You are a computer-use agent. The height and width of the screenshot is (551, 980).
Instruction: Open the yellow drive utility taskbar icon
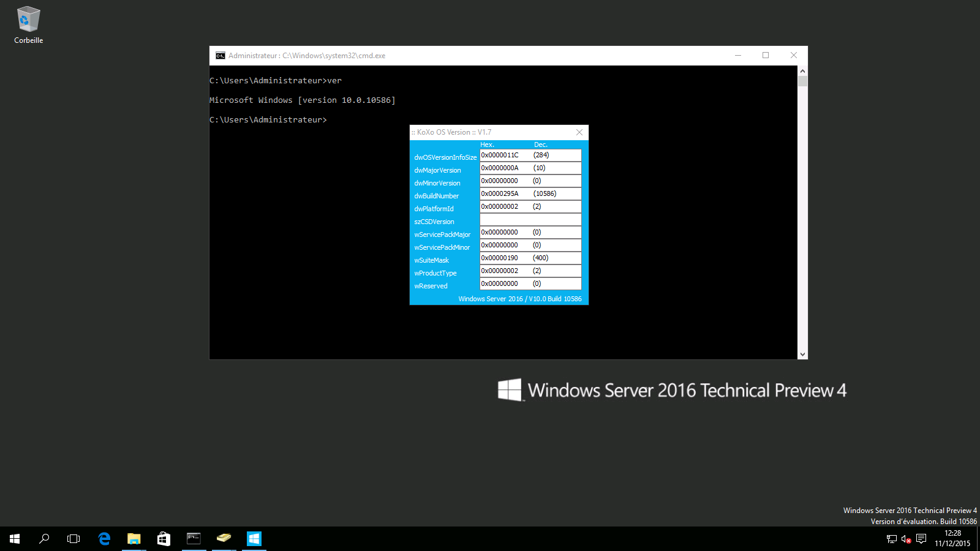(224, 539)
